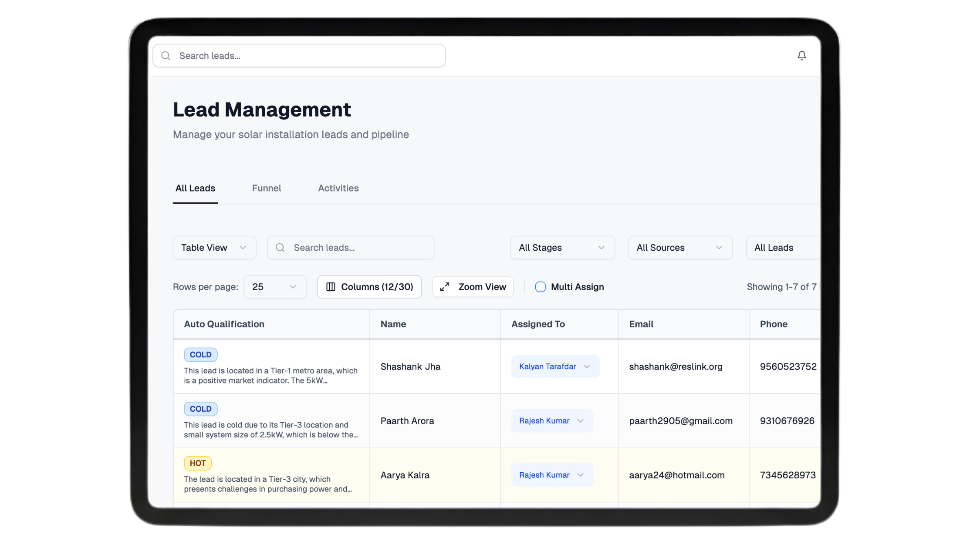Switch to the Funnel tab
Screen dimensions: 980x551
point(266,188)
